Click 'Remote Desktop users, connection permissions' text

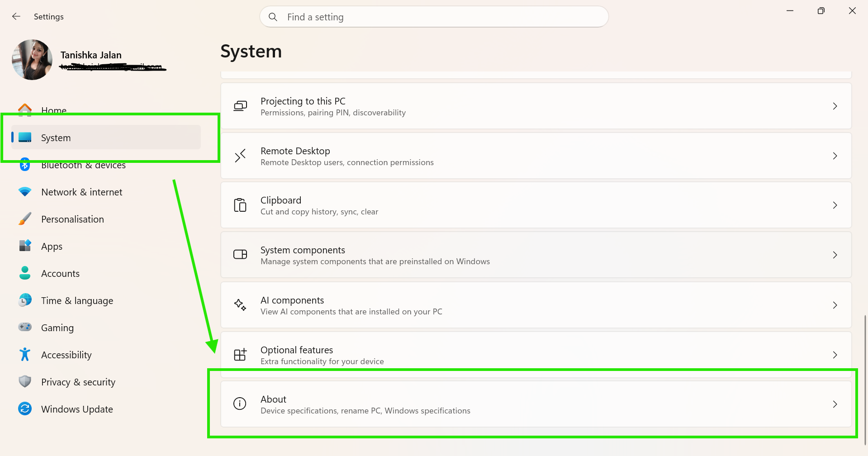click(347, 162)
